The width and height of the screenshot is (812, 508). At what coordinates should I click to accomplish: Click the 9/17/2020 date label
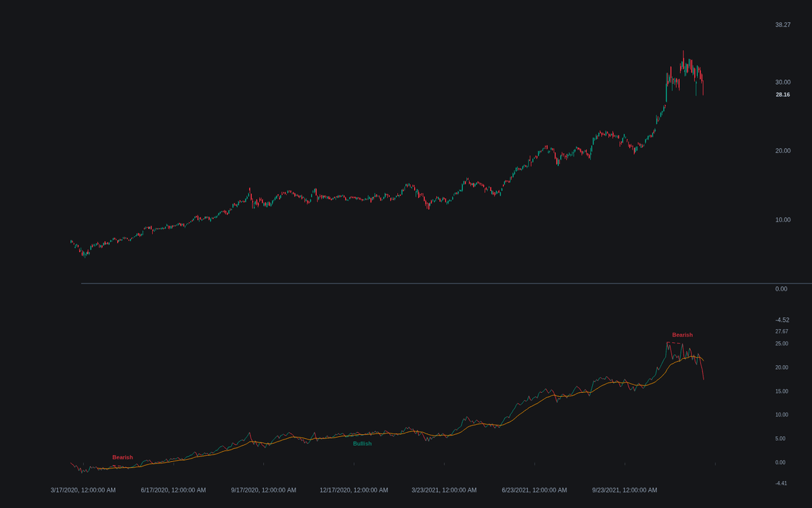263,490
